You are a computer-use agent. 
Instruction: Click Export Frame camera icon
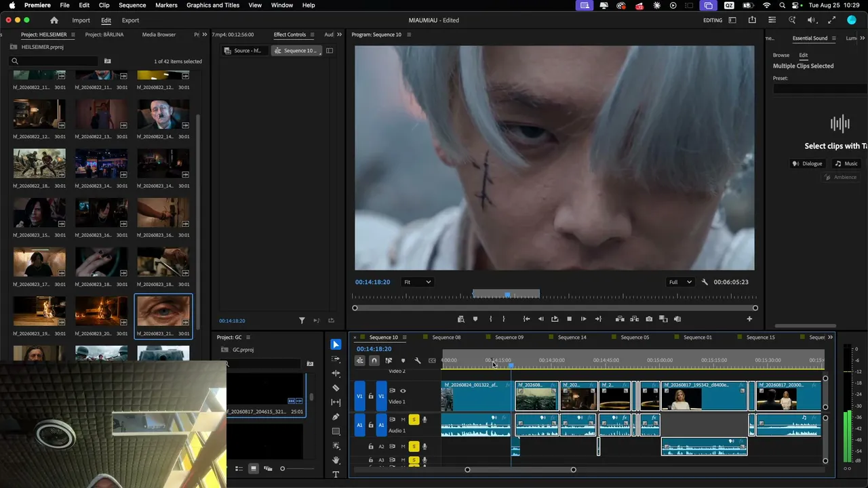[649, 319]
